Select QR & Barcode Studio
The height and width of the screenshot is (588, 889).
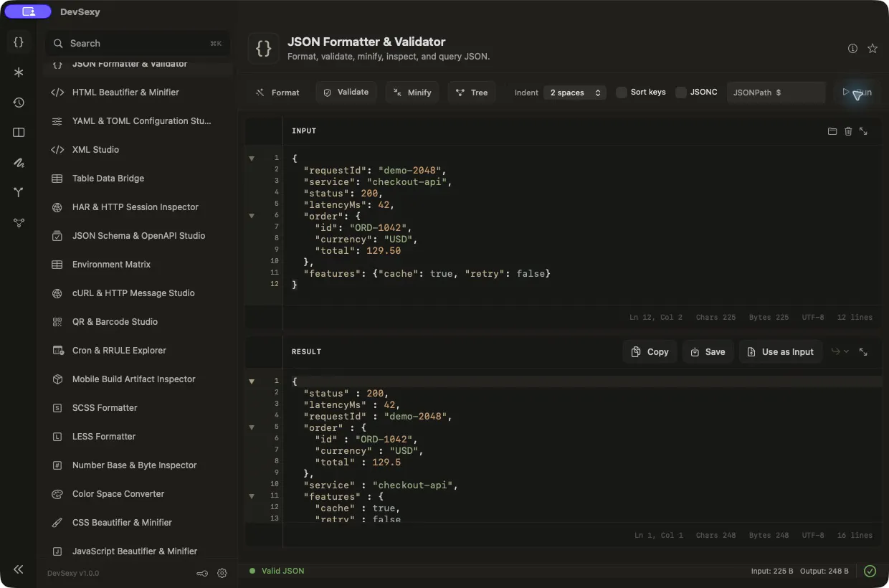[138, 322]
